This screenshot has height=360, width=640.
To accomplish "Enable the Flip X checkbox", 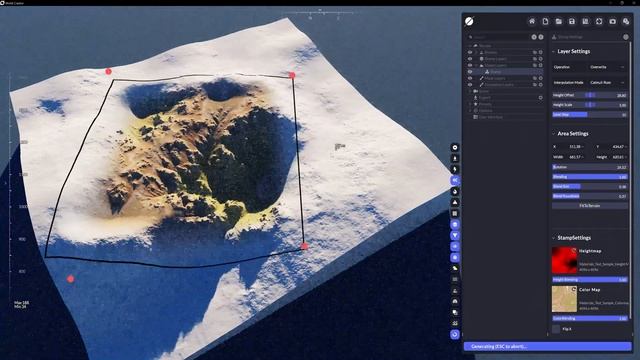I will tap(556, 329).
